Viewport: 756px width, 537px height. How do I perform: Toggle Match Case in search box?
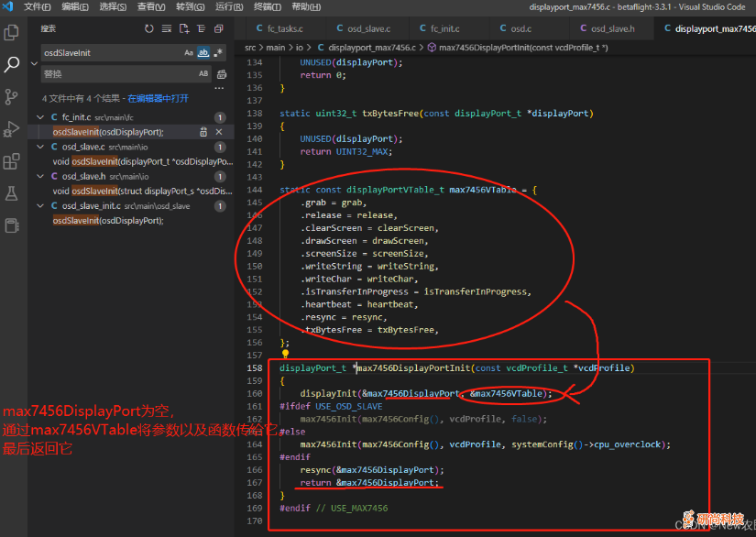(x=189, y=53)
